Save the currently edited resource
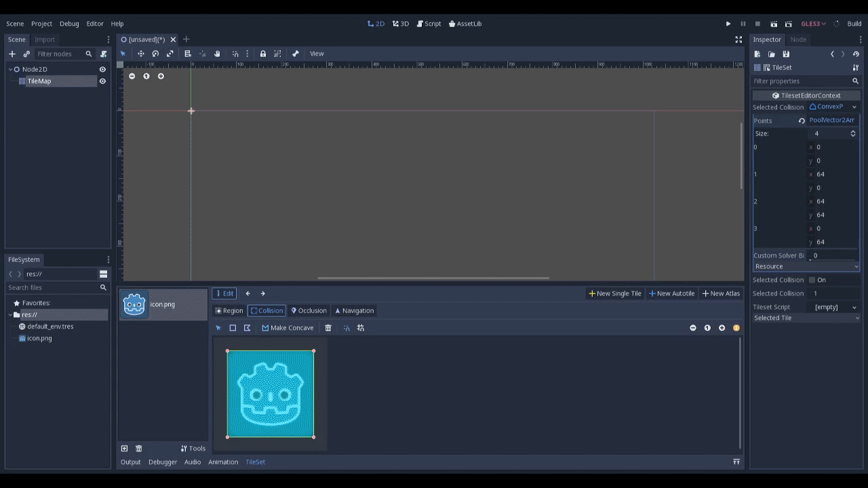868x488 pixels. pos(786,54)
